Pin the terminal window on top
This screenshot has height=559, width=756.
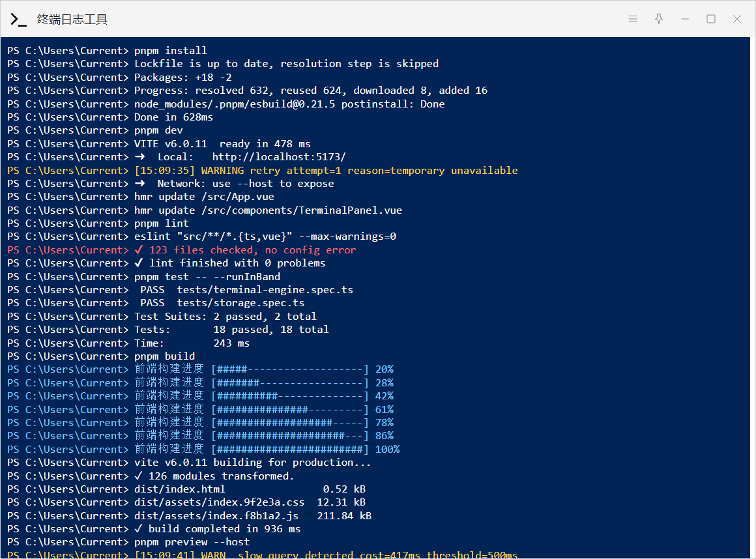659,20
